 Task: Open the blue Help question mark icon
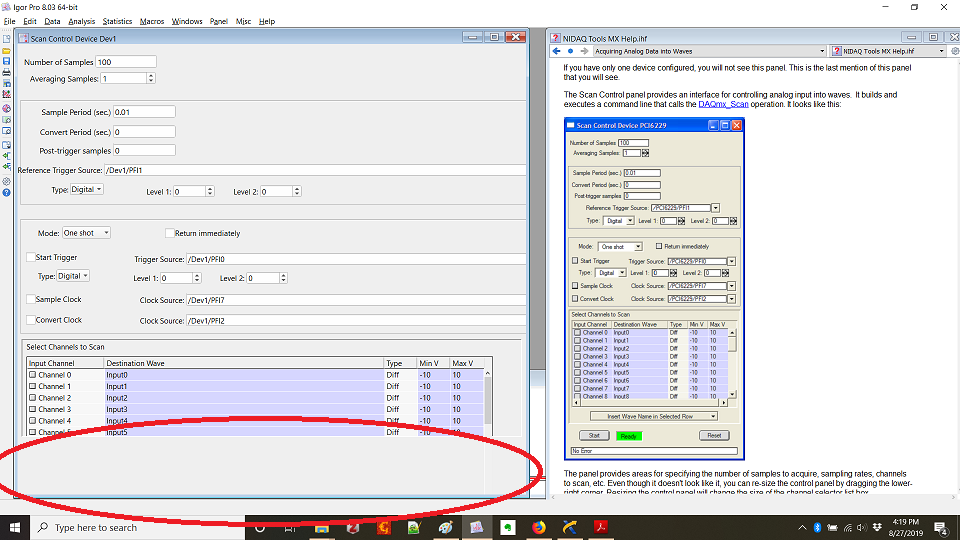tap(6, 192)
